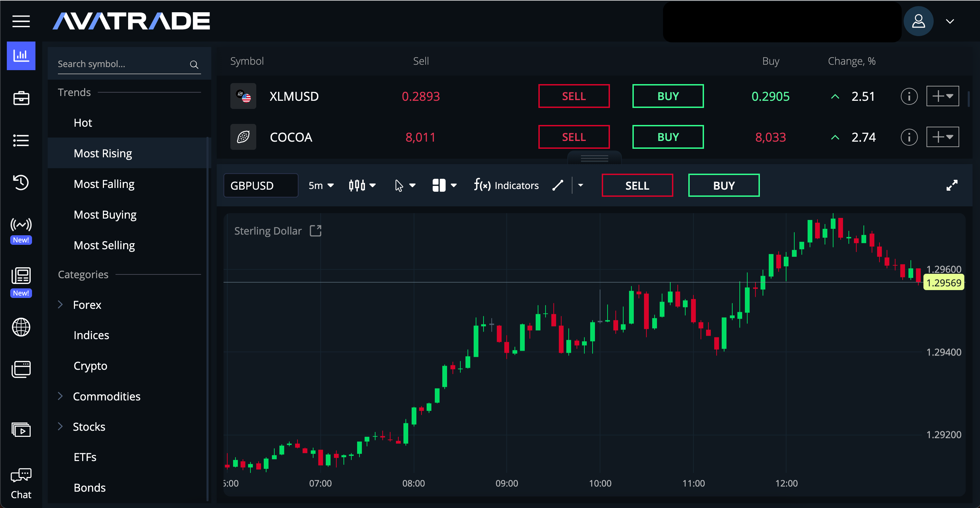Click BUY for COCOA
Screen dimensions: 980x508
pyautogui.click(x=668, y=137)
